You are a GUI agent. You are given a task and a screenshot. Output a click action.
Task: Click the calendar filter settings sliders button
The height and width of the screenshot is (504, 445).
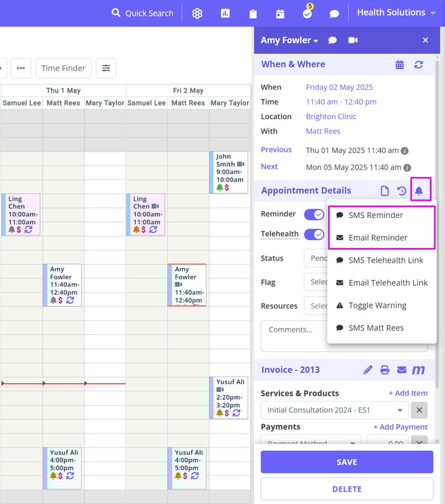[x=106, y=68]
